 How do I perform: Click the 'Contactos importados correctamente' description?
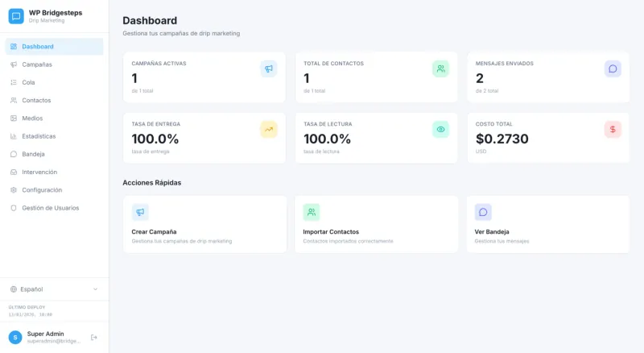tap(349, 241)
